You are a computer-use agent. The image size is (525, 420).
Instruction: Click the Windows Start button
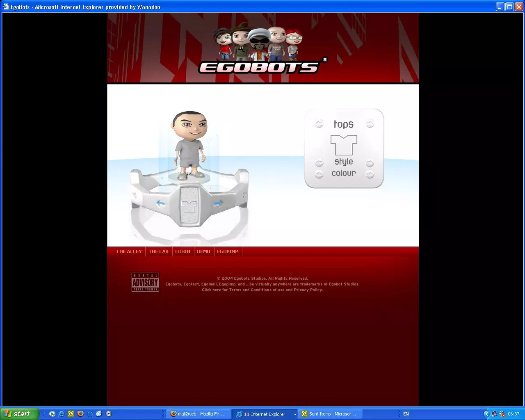(20, 414)
